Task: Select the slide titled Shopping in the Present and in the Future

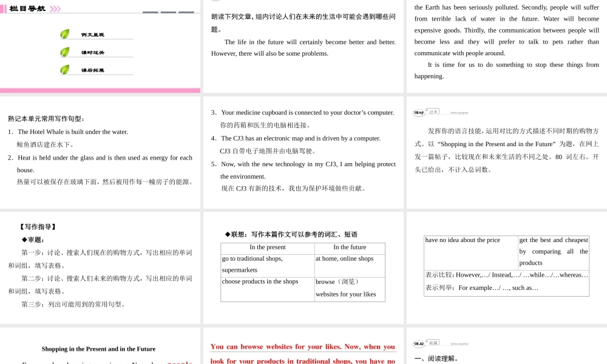Action: (x=100, y=346)
